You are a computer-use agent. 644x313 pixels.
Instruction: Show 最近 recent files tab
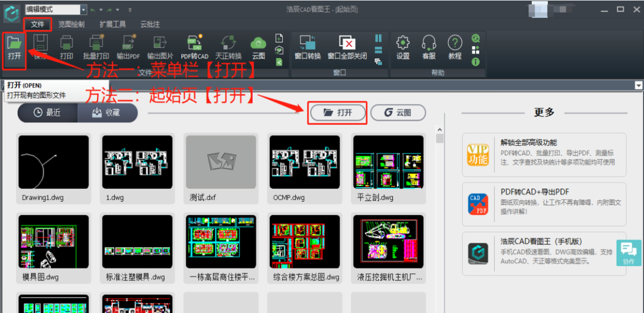[47, 113]
